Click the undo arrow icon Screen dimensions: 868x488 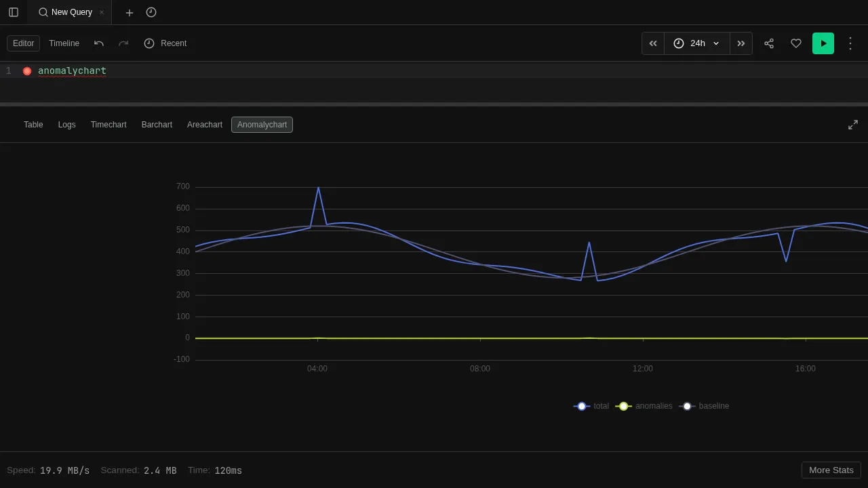point(99,43)
